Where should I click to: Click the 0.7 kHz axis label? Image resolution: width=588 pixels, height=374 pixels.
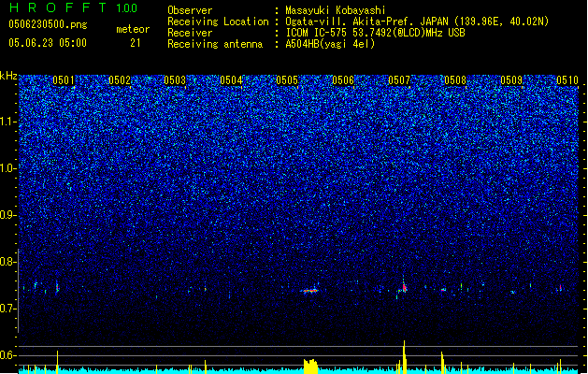click(7, 309)
